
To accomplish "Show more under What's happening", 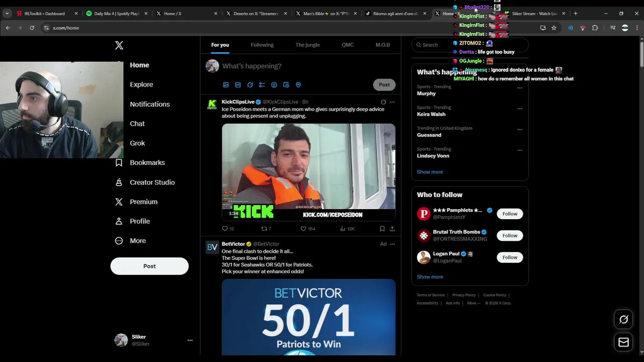I will click(430, 172).
